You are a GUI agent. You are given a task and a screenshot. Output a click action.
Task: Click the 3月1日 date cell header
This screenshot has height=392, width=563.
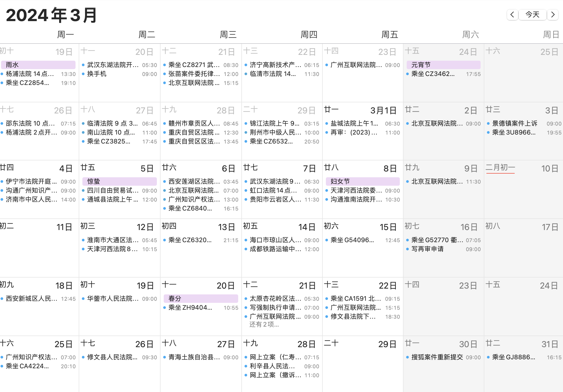(383, 110)
